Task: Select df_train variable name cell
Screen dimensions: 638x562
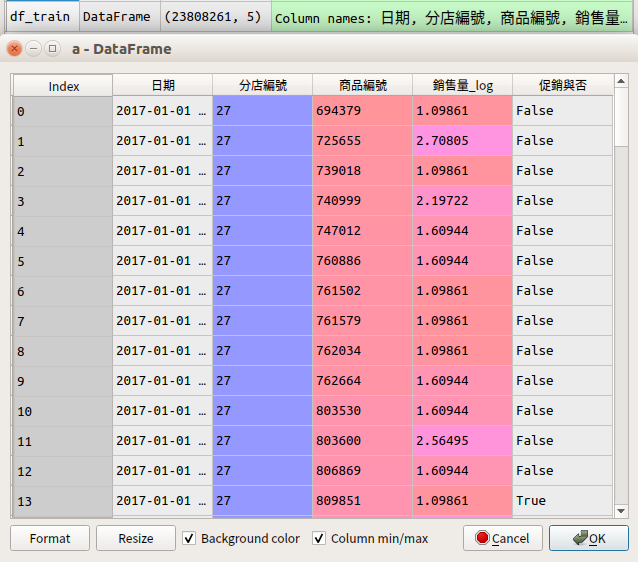Action: [42, 16]
